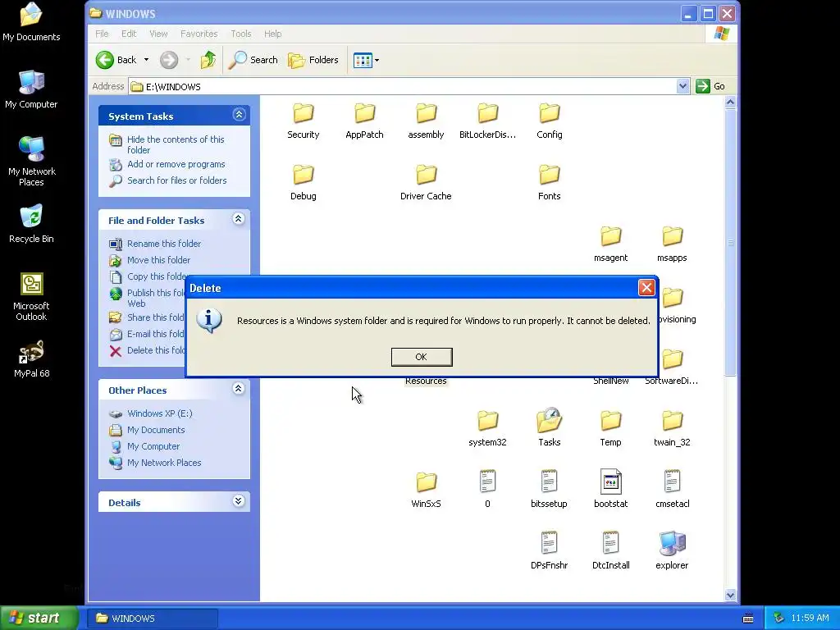Select the AppPatch folder

pos(365,121)
